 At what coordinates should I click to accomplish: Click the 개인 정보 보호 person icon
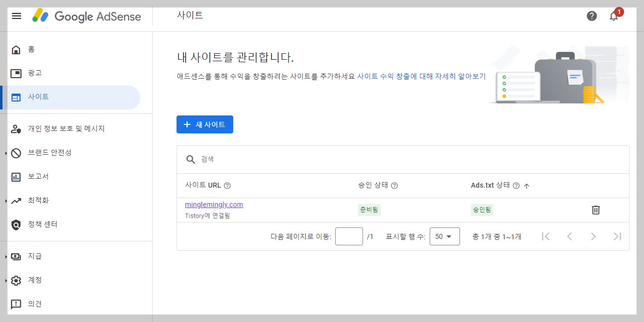pos(16,129)
